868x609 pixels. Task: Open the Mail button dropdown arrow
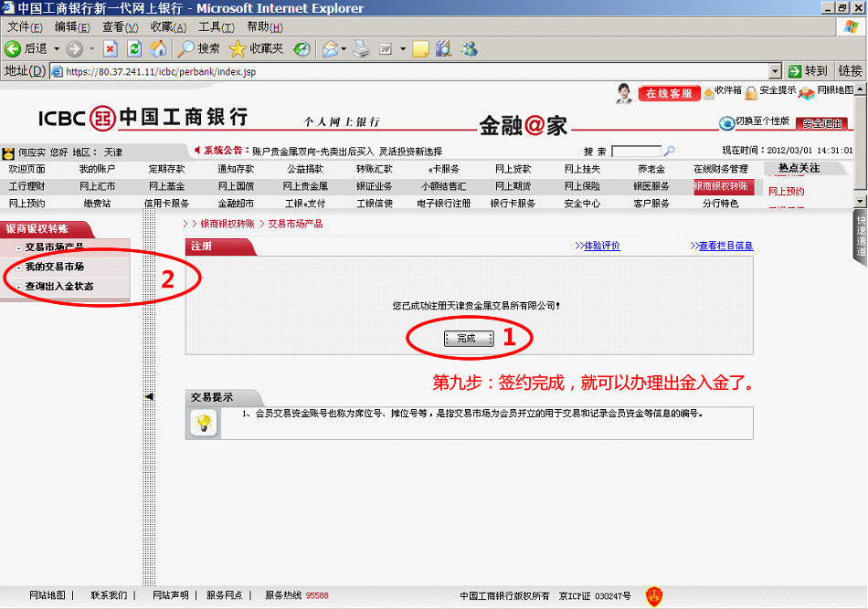(x=344, y=49)
